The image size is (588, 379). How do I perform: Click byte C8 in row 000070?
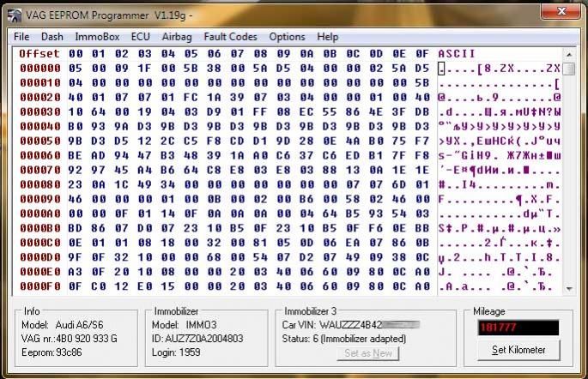(214, 170)
